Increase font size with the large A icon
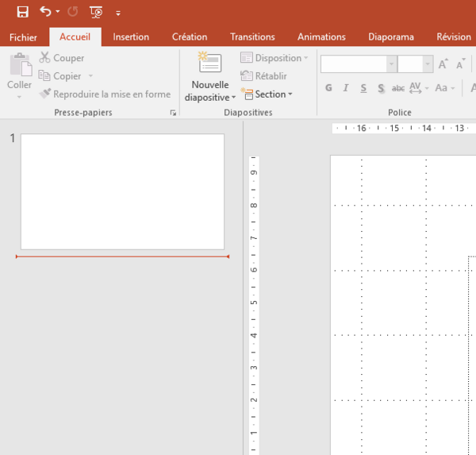Viewport: 476px width, 455px height. 443,64
